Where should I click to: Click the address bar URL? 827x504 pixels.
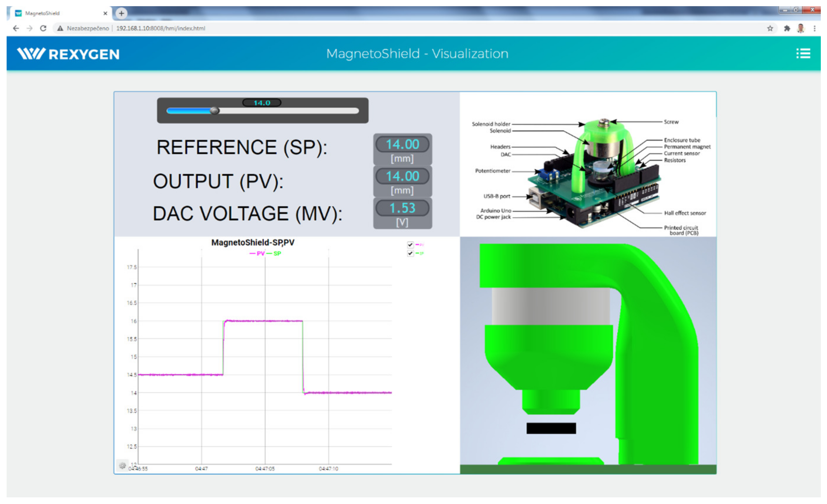160,29
